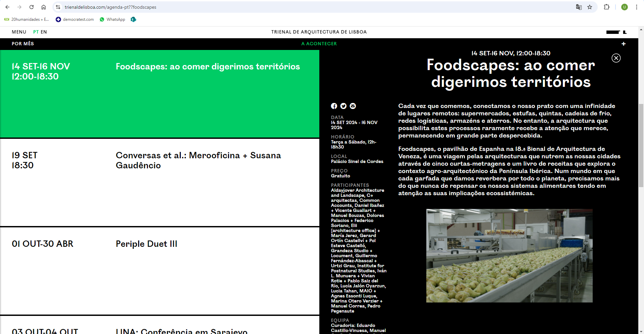Switch language to EN
Viewport: 644px width, 334px height.
(44, 32)
